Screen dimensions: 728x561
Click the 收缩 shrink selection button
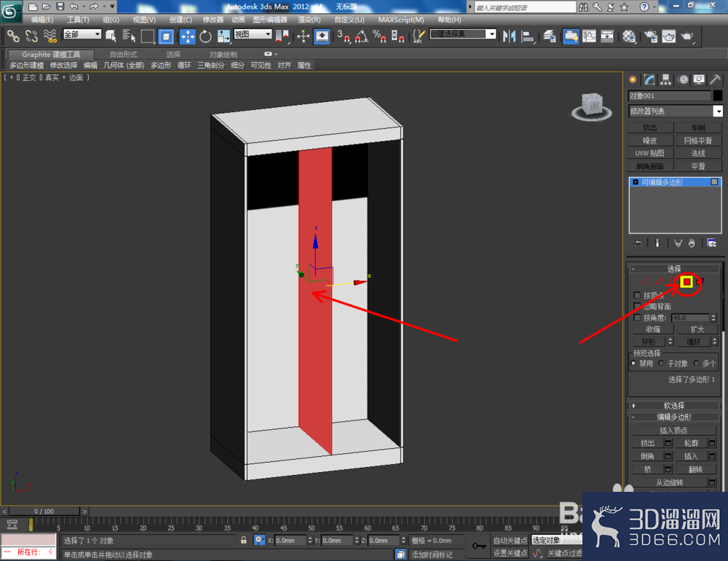click(x=653, y=329)
